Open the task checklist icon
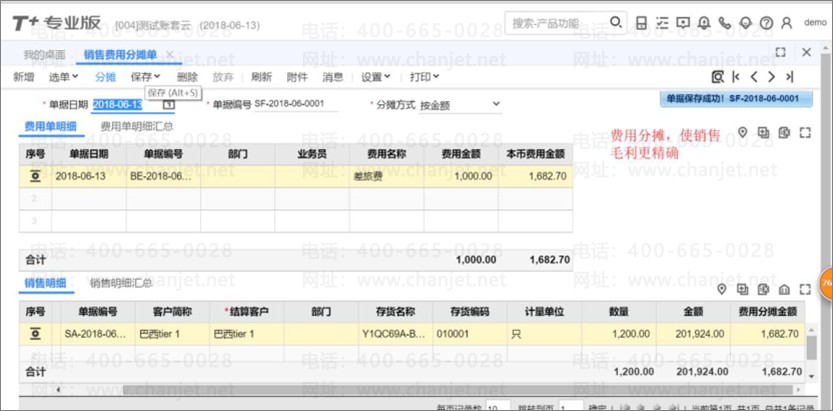This screenshot has height=411, width=833. [x=662, y=23]
